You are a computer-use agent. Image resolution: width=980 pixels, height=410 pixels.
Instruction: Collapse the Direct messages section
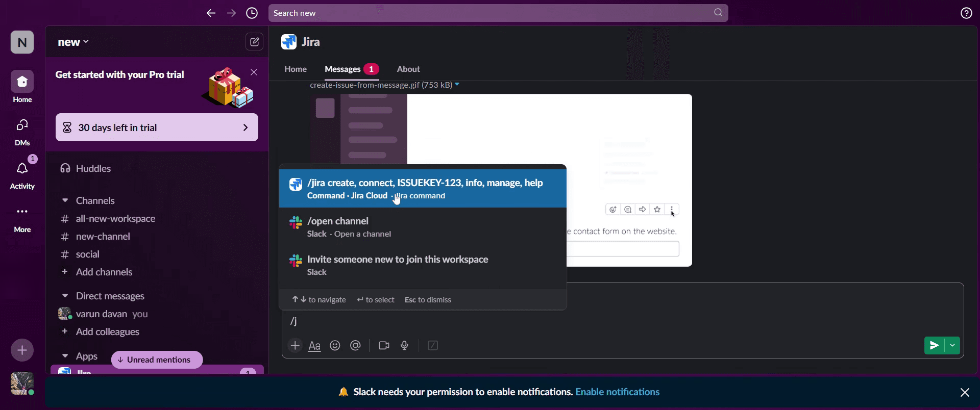point(65,296)
